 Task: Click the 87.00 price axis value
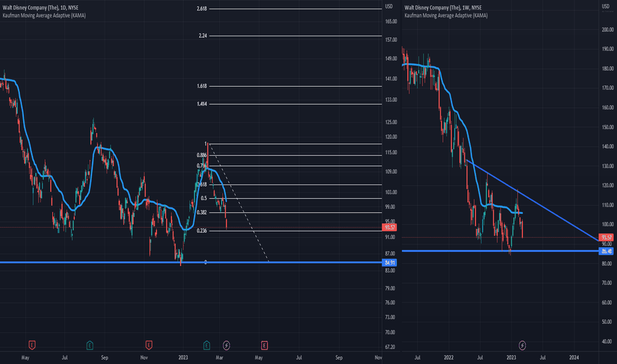[x=389, y=254]
